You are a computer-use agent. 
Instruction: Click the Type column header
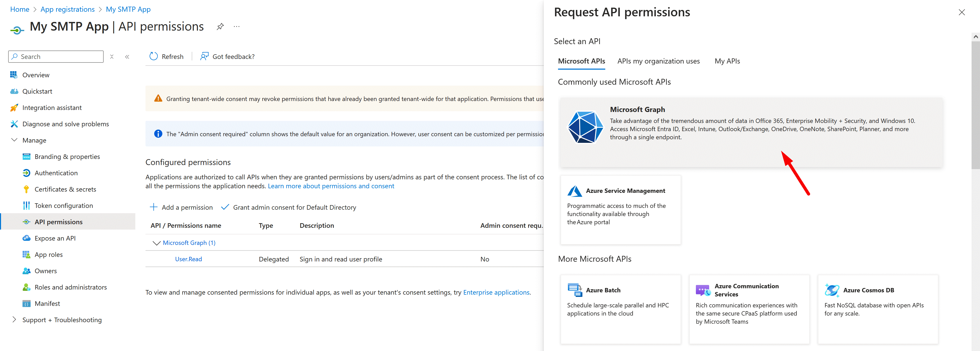tap(266, 225)
